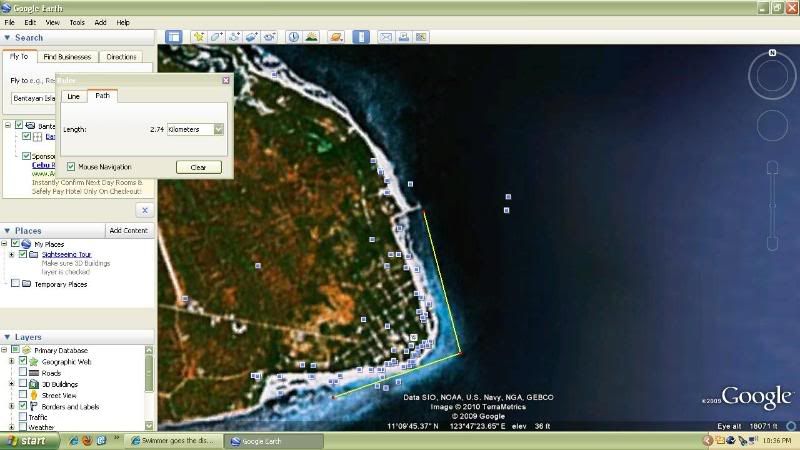Screen dimensions: 800x450
Task: Toggle Mouse Navigation checkbox in Ruler
Action: [x=71, y=166]
